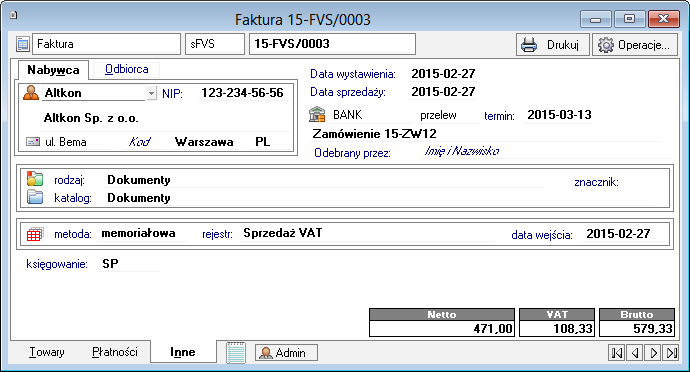Minimize the Faktura window
This screenshot has height=372, width=690.
(595, 18)
